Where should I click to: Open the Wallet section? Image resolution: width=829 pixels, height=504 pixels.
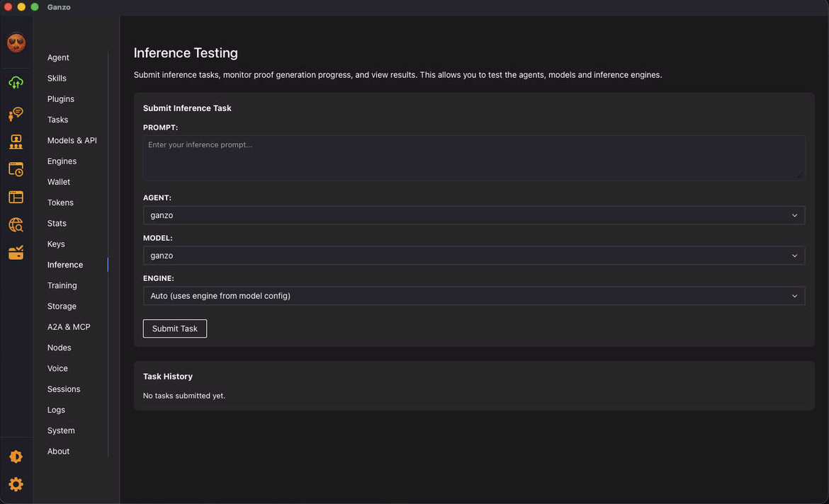coord(59,182)
